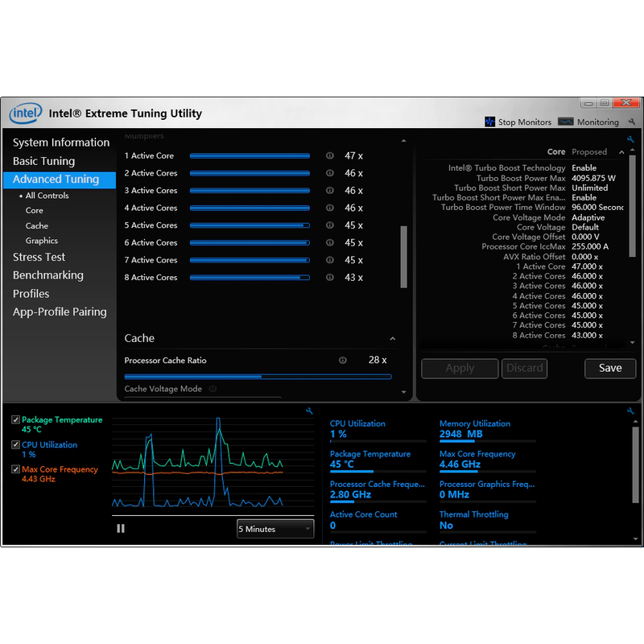Collapse the Cache section
The height and width of the screenshot is (644, 644).
[393, 339]
